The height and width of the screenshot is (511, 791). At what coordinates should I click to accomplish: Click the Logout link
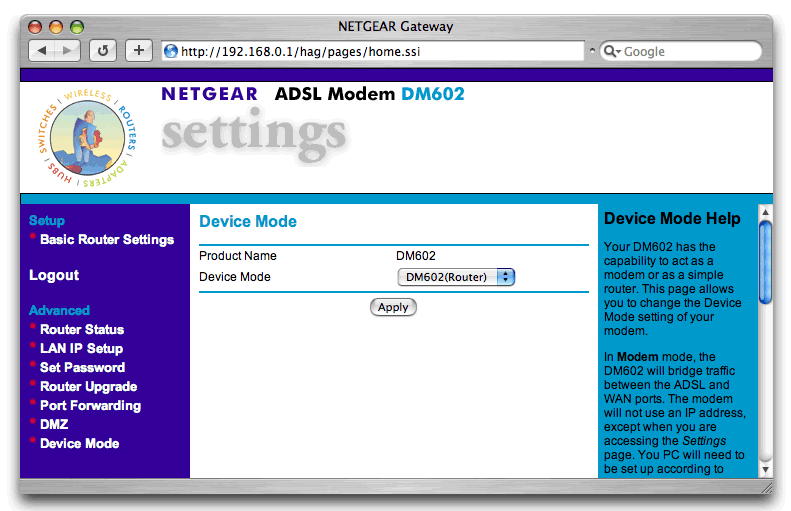pyautogui.click(x=54, y=275)
